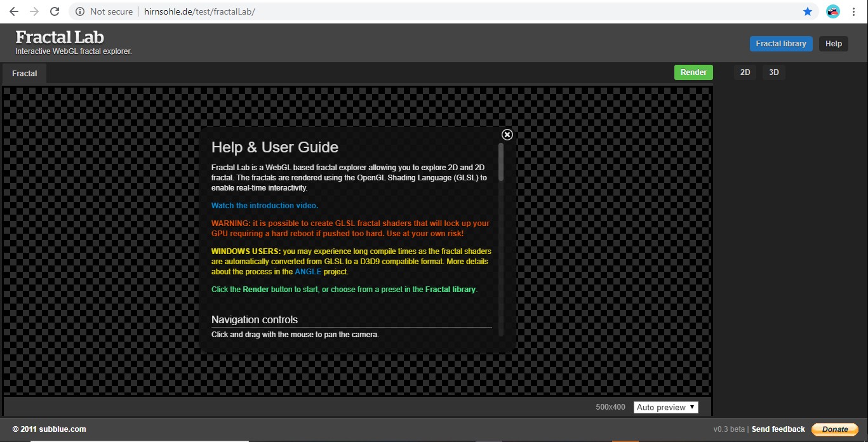Viewport: 868px width, 442px height.
Task: Expand the Auto preview dropdown
Action: point(665,407)
